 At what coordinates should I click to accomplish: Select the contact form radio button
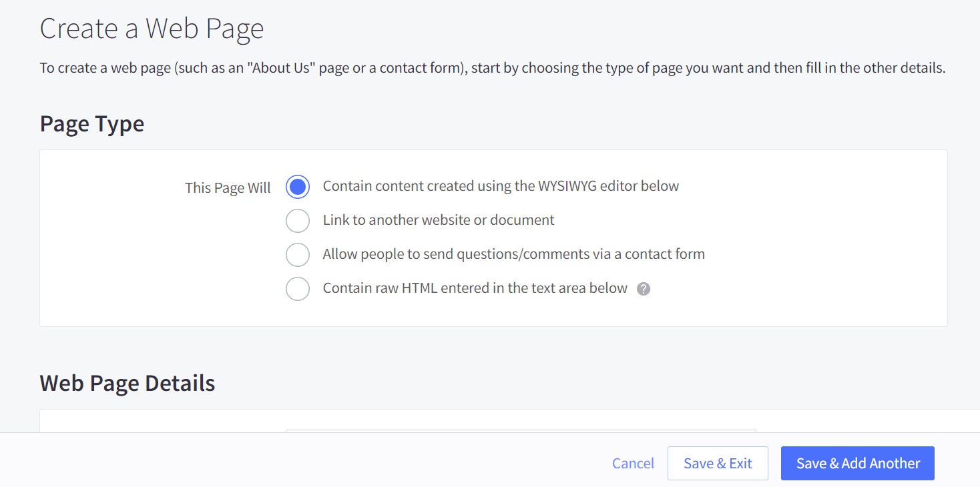(297, 254)
